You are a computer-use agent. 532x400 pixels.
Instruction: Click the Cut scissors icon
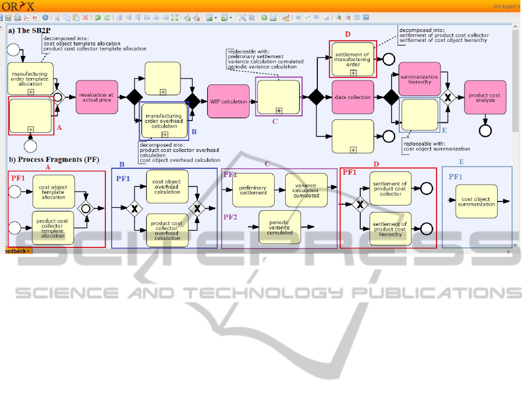(58, 18)
